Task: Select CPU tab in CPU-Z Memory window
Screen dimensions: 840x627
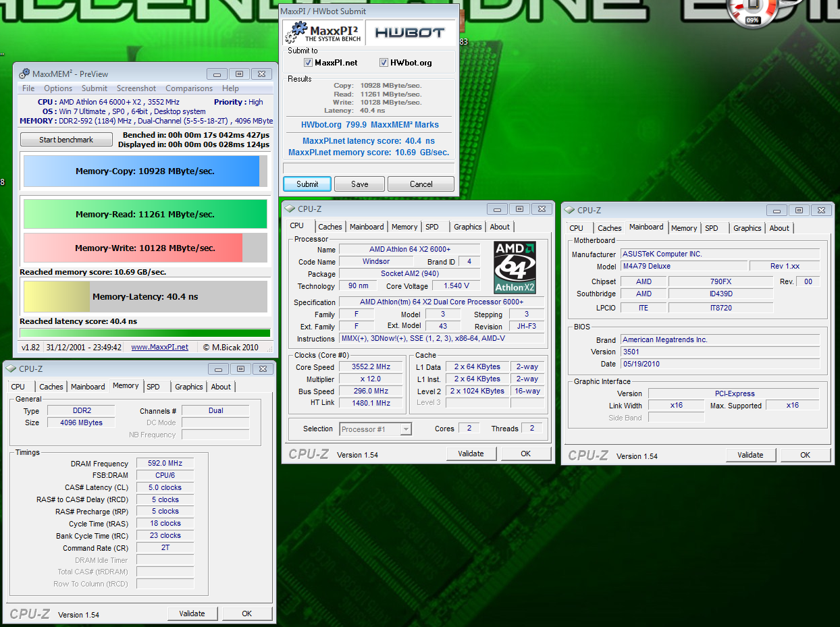Action: coord(18,387)
